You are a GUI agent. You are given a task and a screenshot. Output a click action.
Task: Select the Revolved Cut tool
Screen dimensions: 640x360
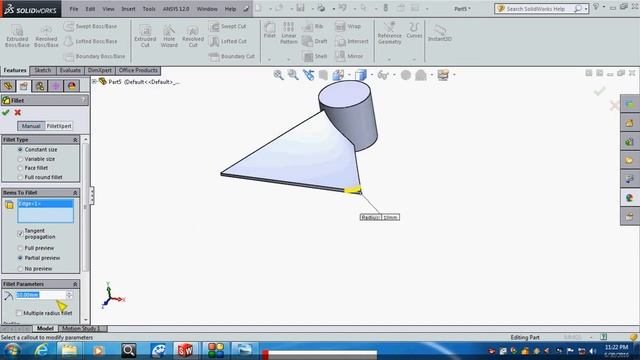[193, 36]
